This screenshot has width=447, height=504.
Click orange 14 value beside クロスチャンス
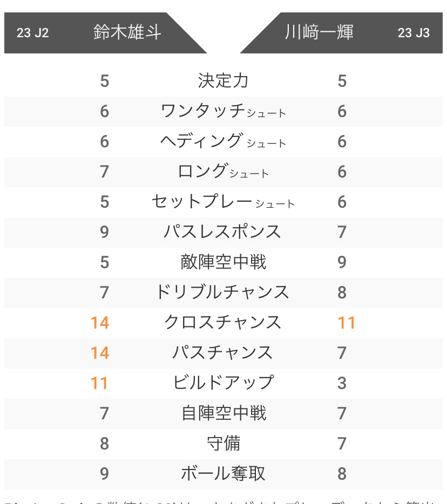pos(100,323)
